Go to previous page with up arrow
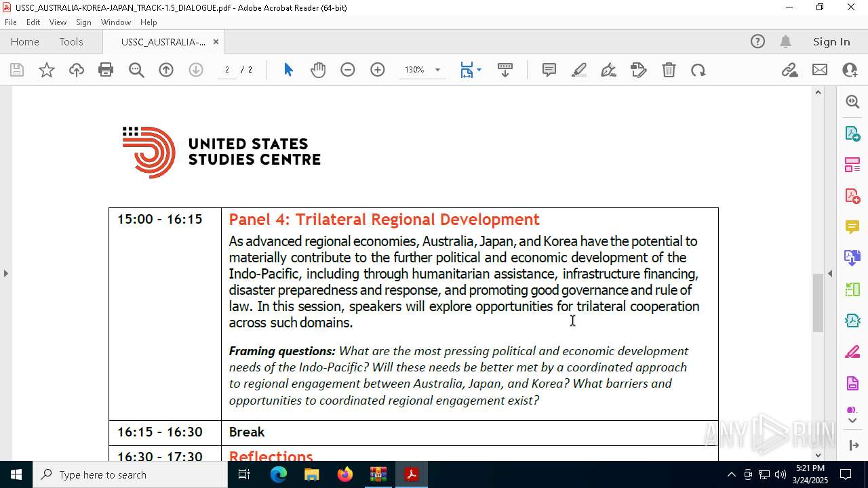This screenshot has height=488, width=868. click(166, 70)
